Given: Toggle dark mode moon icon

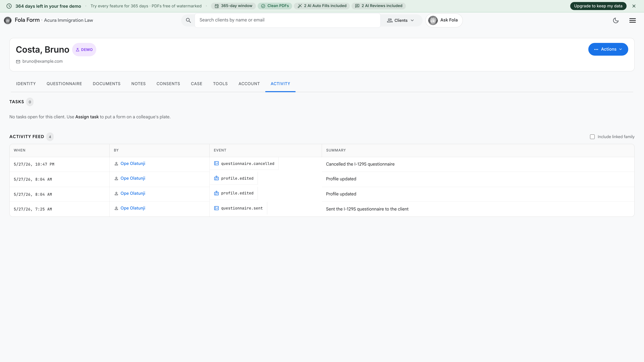Looking at the screenshot, I should [x=616, y=20].
